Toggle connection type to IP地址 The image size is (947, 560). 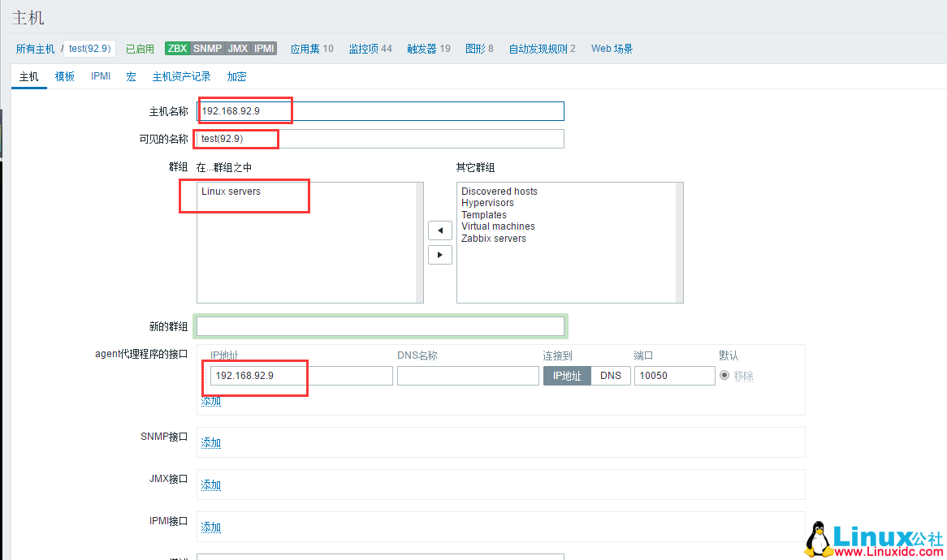tap(566, 375)
